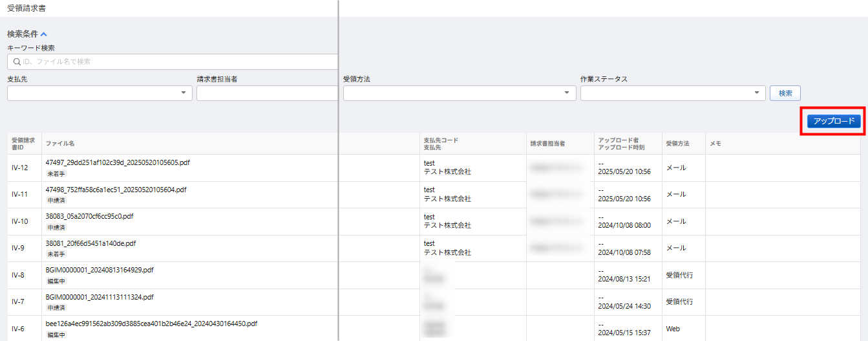868x341 pixels.
Task: Select row ID IV-9
Action: [x=18, y=248]
